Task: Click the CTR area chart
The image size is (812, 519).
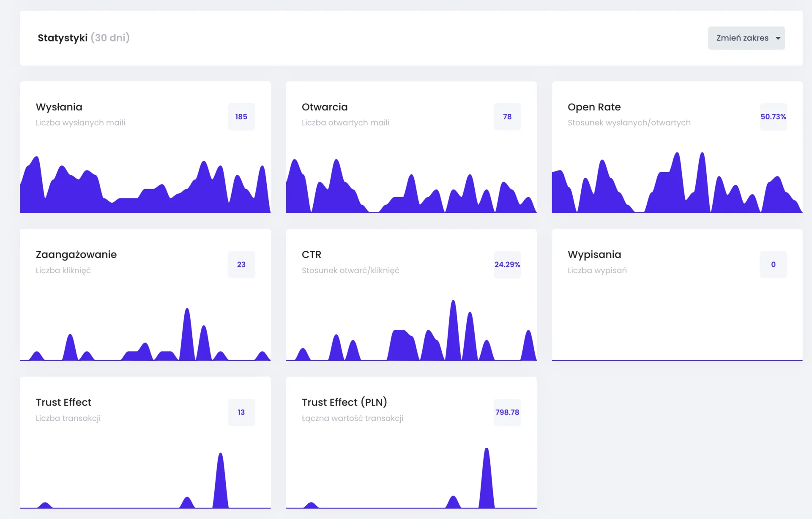Action: pos(411,330)
